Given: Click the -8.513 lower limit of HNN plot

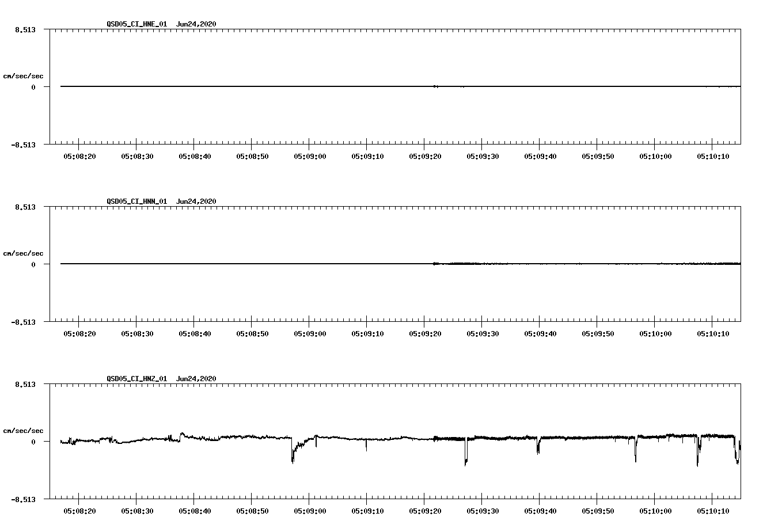Looking at the screenshot, I should pos(24,322).
